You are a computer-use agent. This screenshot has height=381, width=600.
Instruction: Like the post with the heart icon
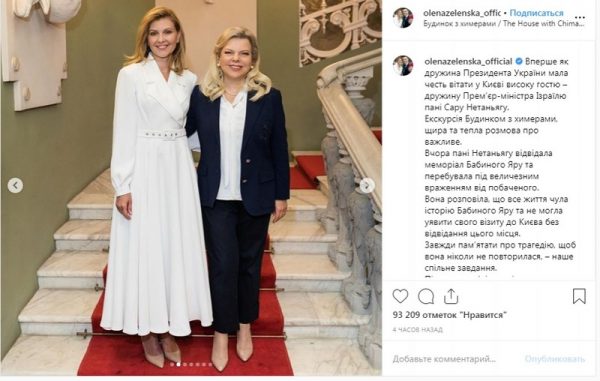400,296
